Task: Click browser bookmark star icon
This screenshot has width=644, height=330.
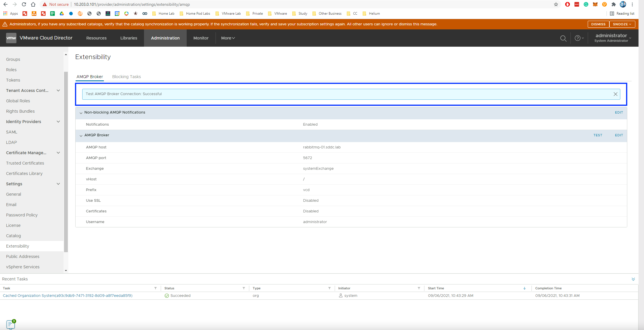Action: (556, 4)
